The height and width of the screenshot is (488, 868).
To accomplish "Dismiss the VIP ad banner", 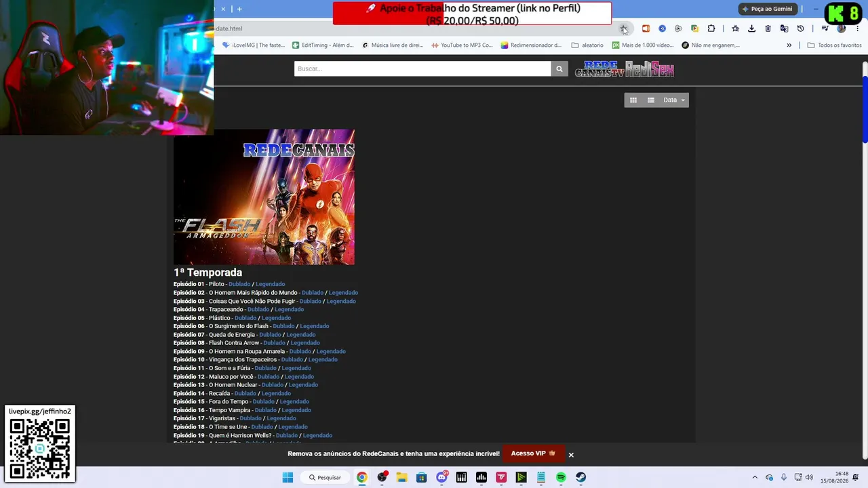I will (571, 455).
